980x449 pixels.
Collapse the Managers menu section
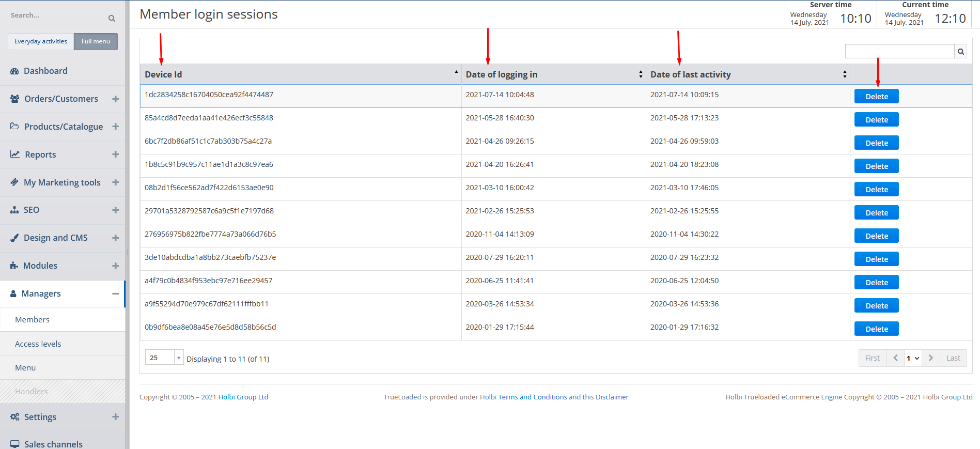pos(115,293)
